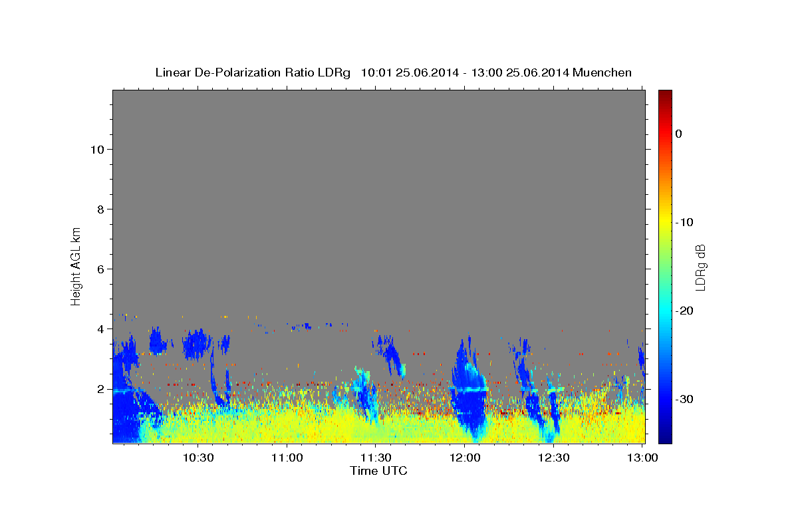798x532 pixels.
Task: Click the 'LDRg dB' colorbar label
Action: pyautogui.click(x=700, y=267)
